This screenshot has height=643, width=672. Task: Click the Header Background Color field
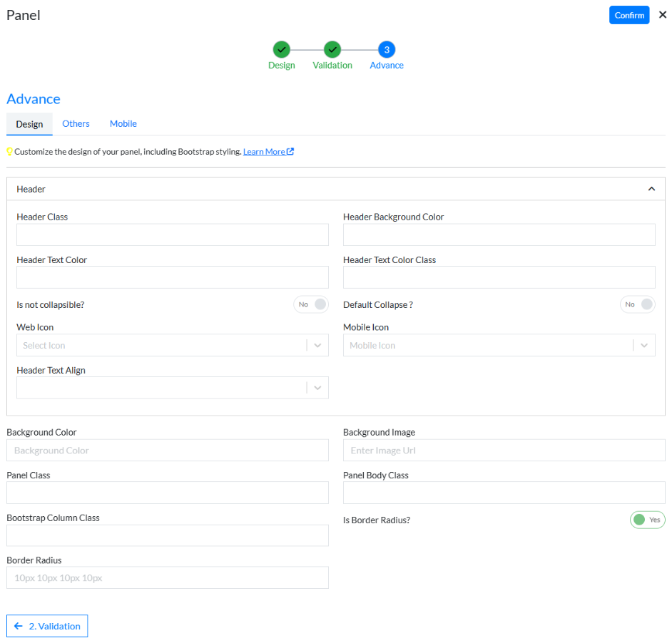tap(499, 235)
